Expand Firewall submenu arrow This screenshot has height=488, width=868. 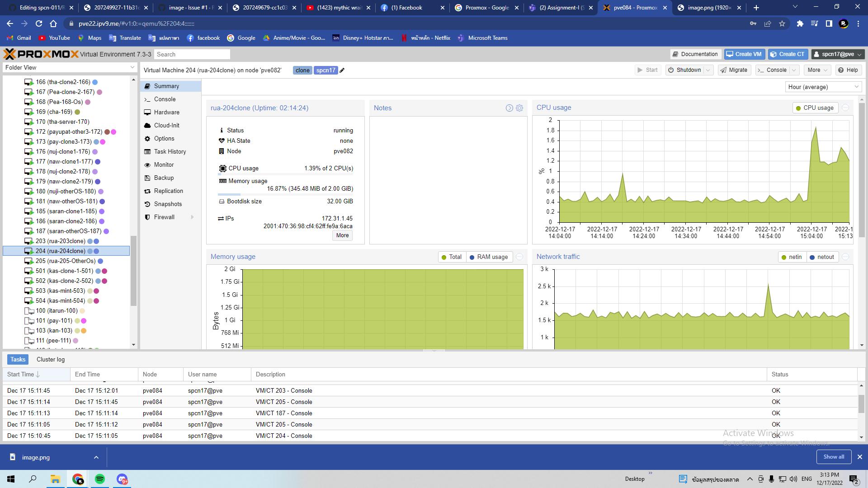(193, 217)
